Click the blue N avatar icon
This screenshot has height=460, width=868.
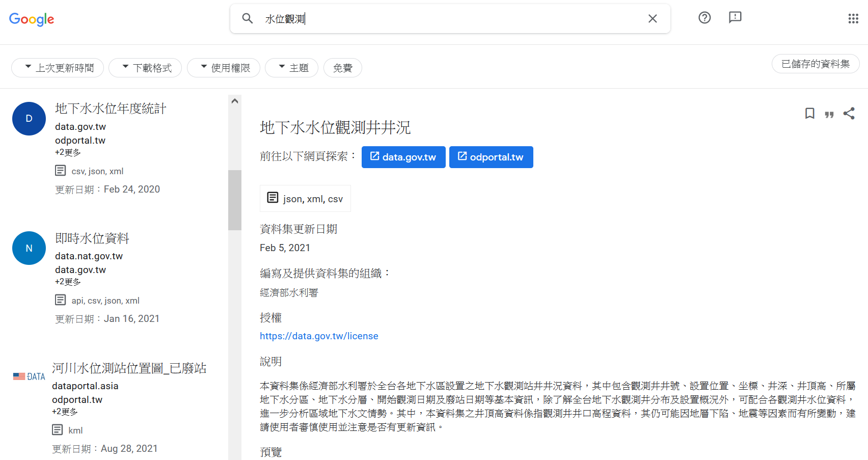pyautogui.click(x=29, y=248)
